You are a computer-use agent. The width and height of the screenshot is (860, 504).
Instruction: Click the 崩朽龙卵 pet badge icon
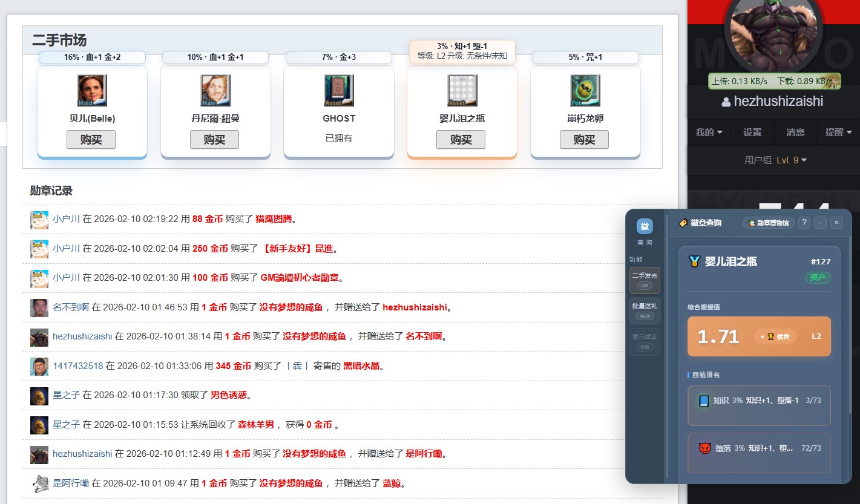coord(585,90)
